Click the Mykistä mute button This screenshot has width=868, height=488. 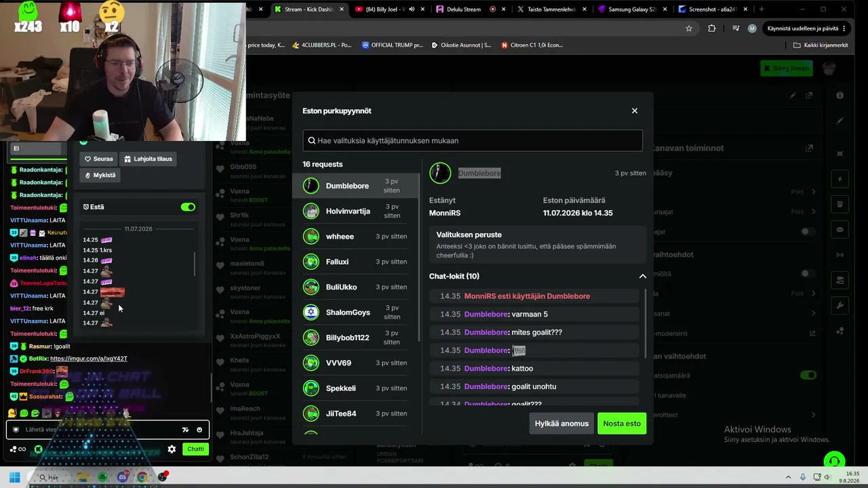(100, 175)
